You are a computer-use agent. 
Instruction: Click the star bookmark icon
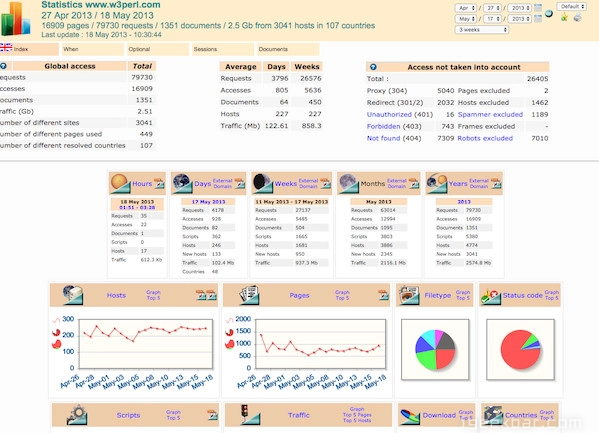pos(564,17)
